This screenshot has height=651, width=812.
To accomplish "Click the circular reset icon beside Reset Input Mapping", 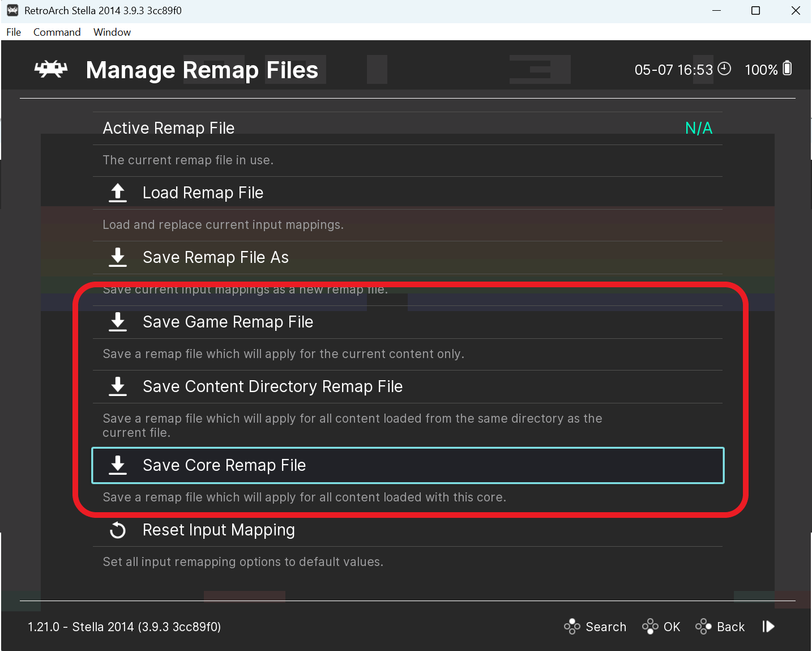I will pos(118,530).
